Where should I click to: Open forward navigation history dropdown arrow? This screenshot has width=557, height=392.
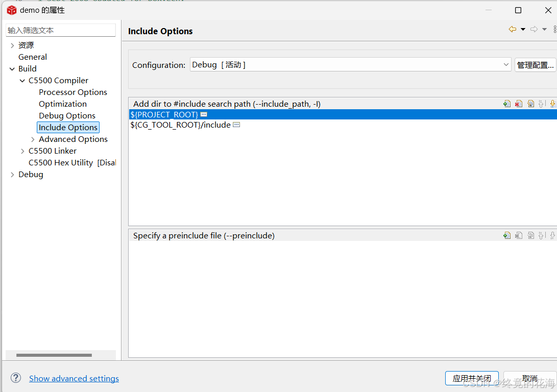[544, 29]
